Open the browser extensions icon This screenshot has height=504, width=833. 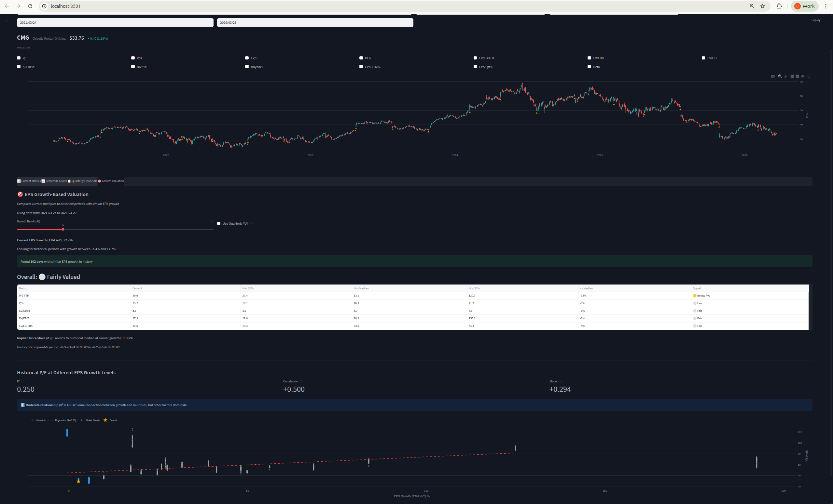779,6
